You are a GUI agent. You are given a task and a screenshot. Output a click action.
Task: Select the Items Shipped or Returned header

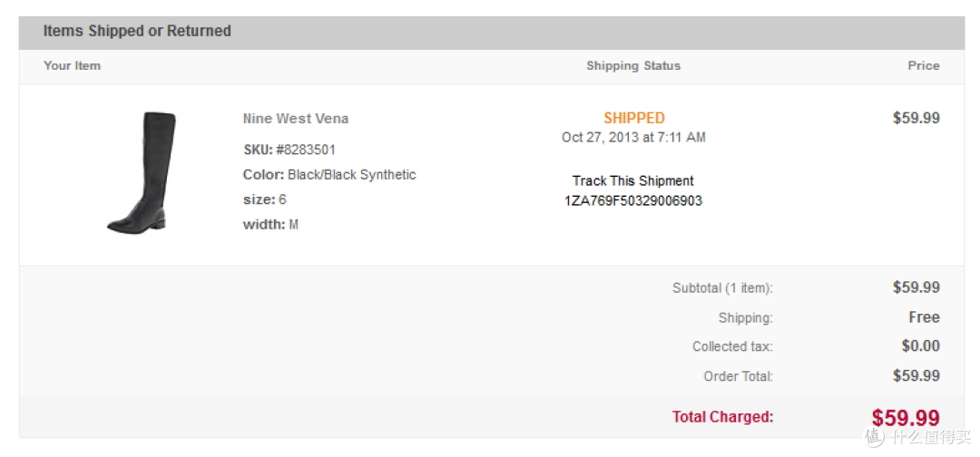[137, 31]
